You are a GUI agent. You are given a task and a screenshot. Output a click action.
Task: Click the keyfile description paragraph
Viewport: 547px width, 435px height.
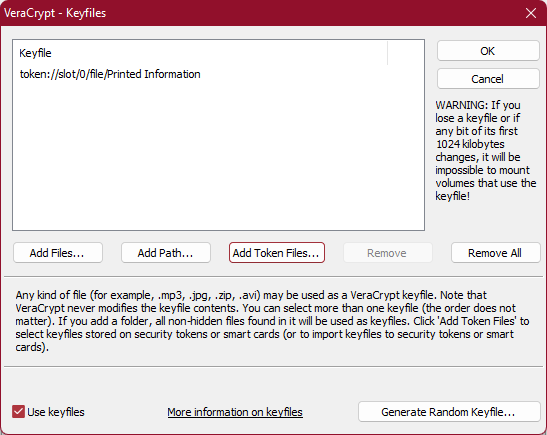(x=272, y=321)
